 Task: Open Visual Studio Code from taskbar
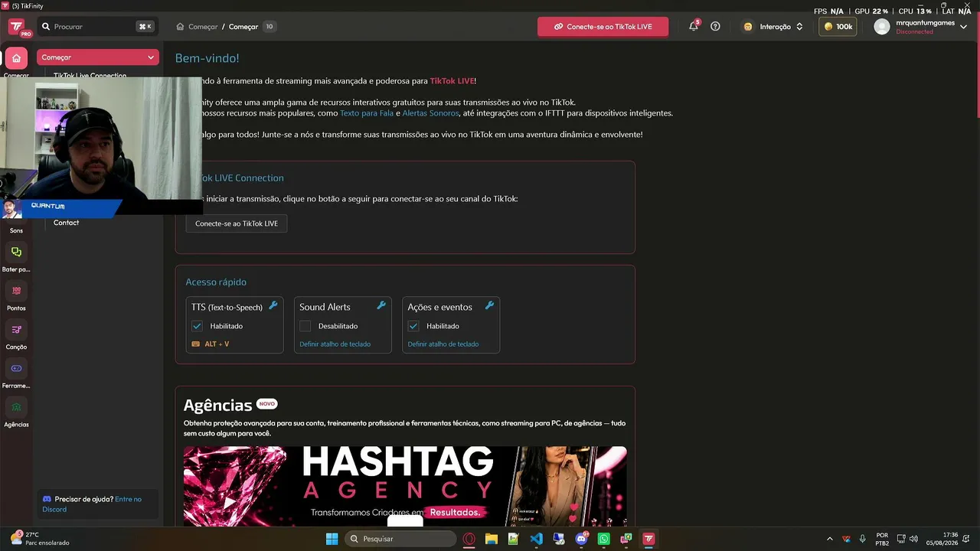point(536,539)
